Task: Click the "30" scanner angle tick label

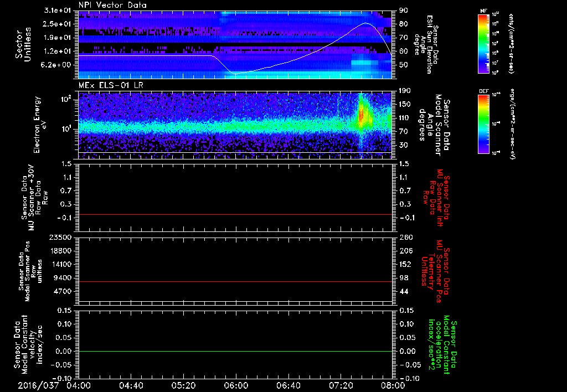Action: 404,145
